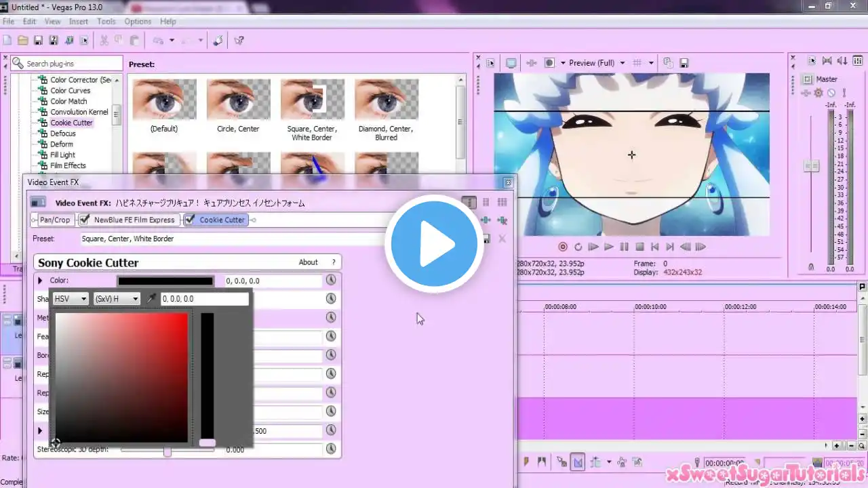
Task: Click the Open folder toolbar icon
Action: point(22,41)
